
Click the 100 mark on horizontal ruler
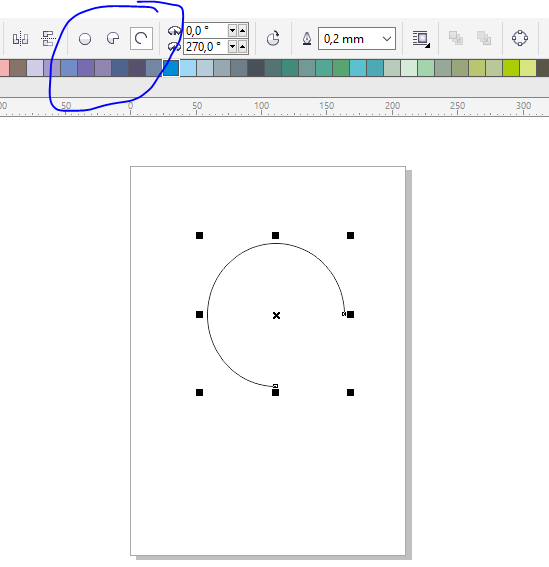(x=261, y=106)
